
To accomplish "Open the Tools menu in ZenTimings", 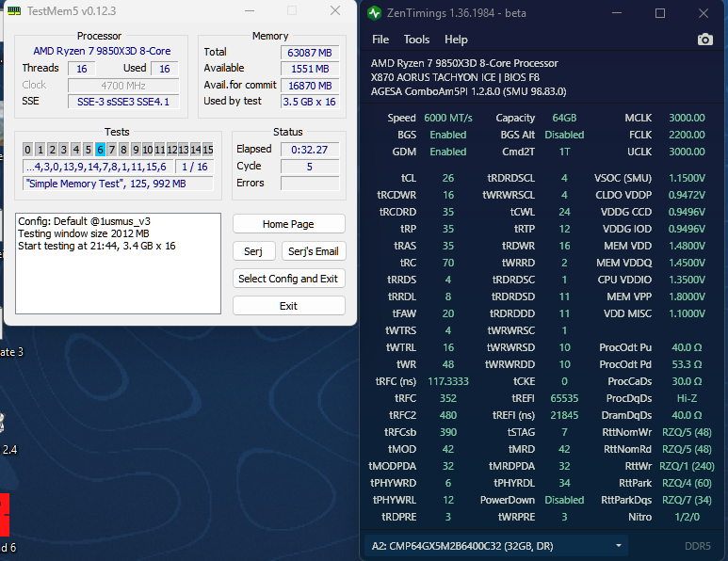I will click(416, 40).
